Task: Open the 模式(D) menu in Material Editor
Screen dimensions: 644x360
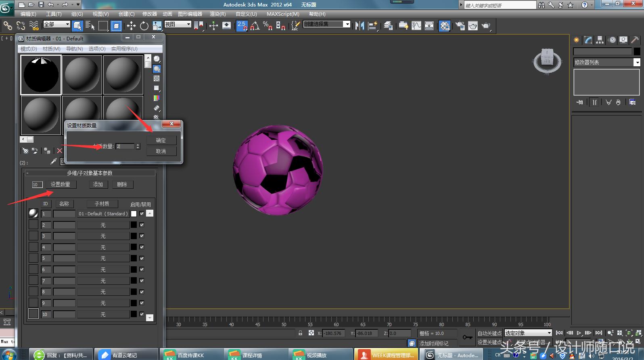Action: [x=29, y=48]
